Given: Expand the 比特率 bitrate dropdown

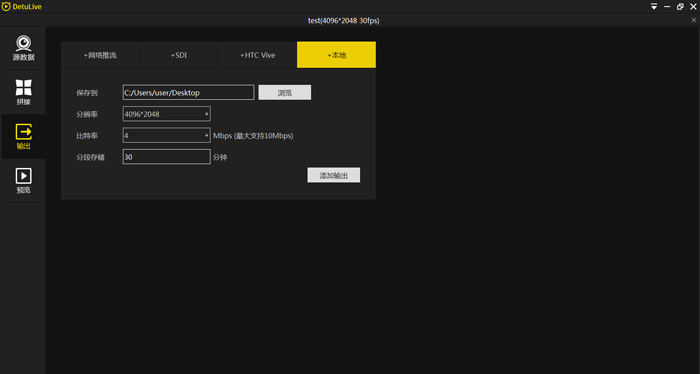Looking at the screenshot, I should pyautogui.click(x=167, y=135).
